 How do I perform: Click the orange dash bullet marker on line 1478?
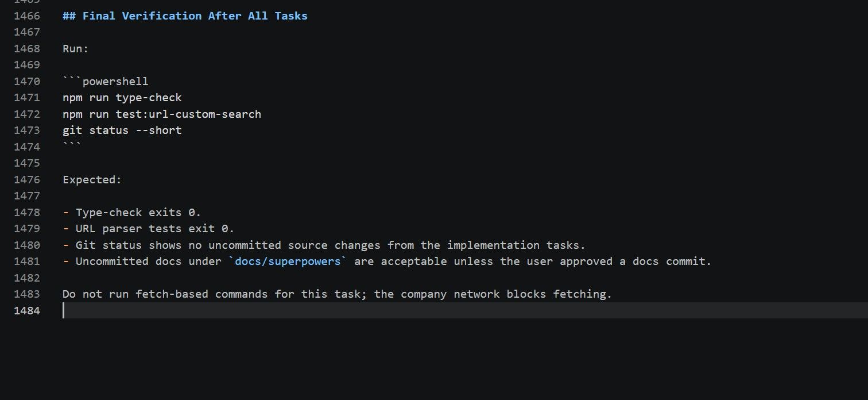[x=66, y=213]
